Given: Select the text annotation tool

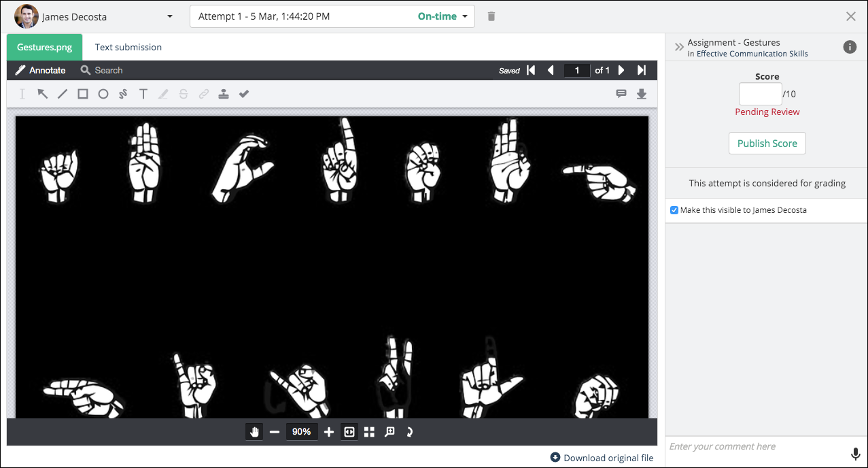Looking at the screenshot, I should click(143, 94).
